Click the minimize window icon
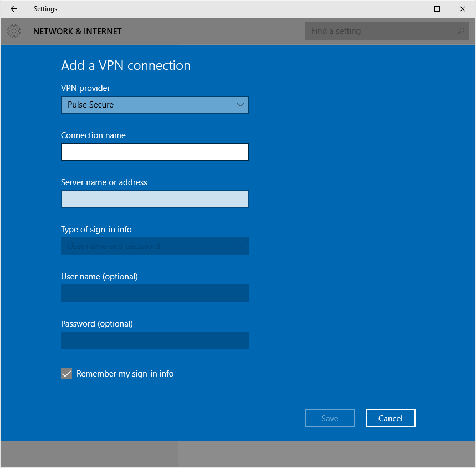This screenshot has height=468, width=476. click(x=411, y=9)
